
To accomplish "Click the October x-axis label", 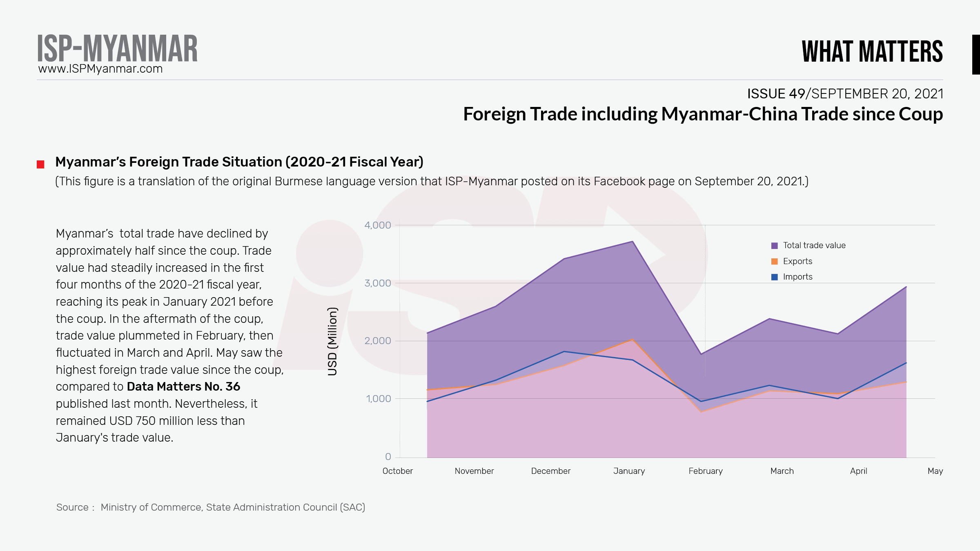I will coord(397,471).
